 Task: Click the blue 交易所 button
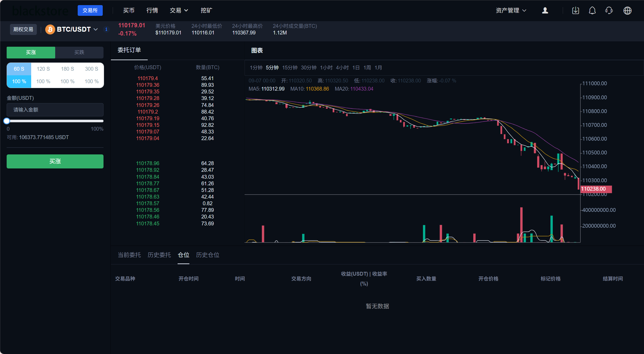coord(90,10)
